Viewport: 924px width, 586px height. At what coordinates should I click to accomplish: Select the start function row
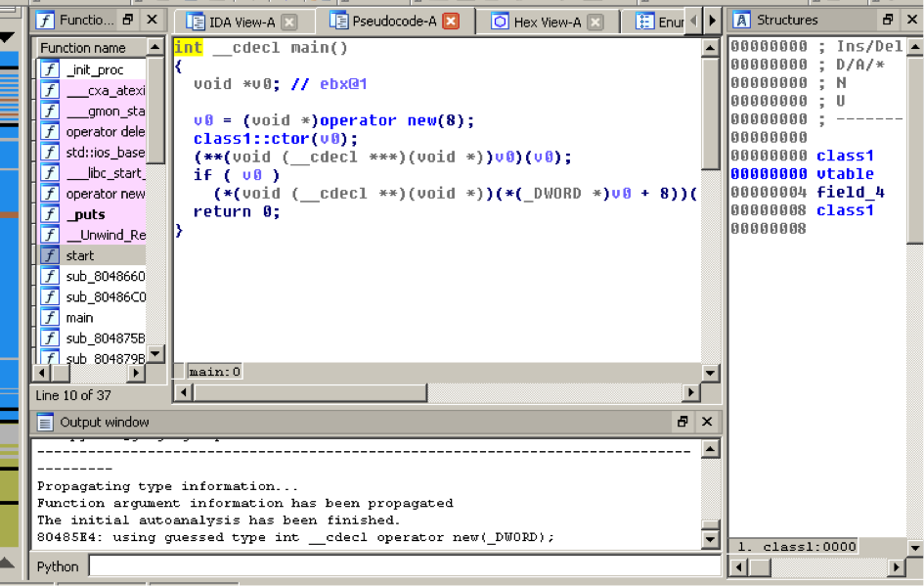tap(91, 255)
